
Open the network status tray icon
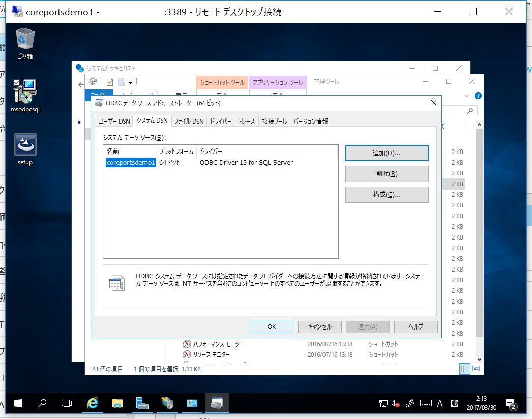[383, 403]
